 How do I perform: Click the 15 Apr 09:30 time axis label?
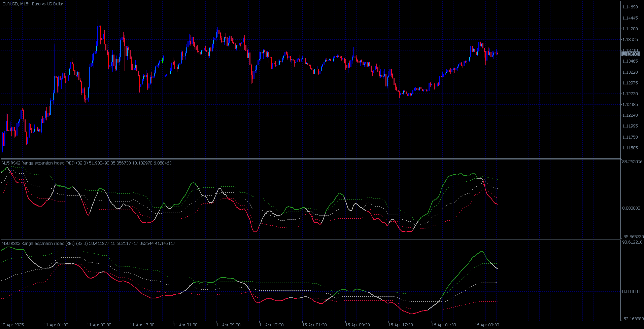coord(358,325)
